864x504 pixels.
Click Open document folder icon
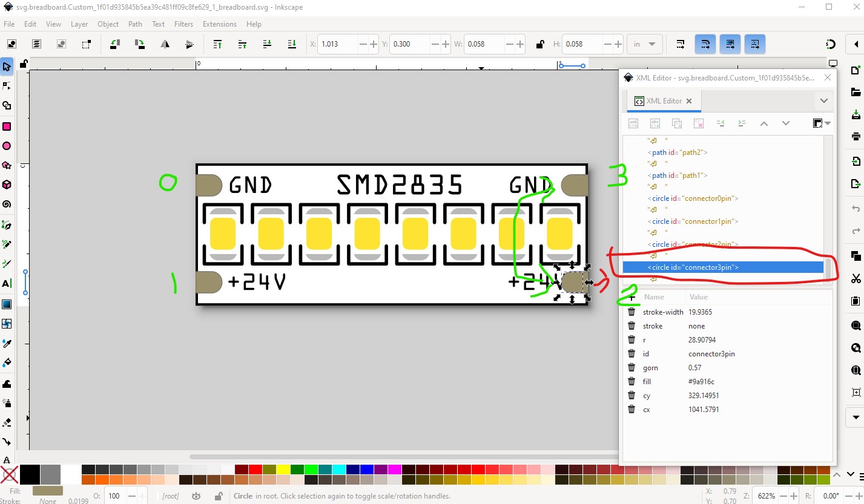856,92
